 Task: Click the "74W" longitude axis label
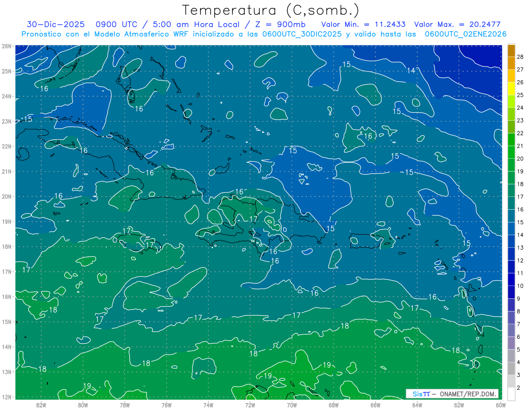[x=208, y=405]
